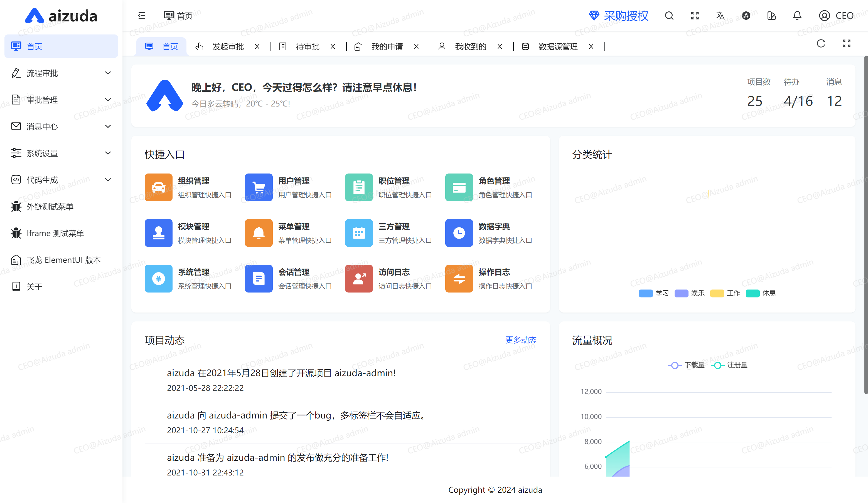This screenshot has height=503, width=868.
Task: Select the 首页 tab in tab bar
Action: (161, 46)
